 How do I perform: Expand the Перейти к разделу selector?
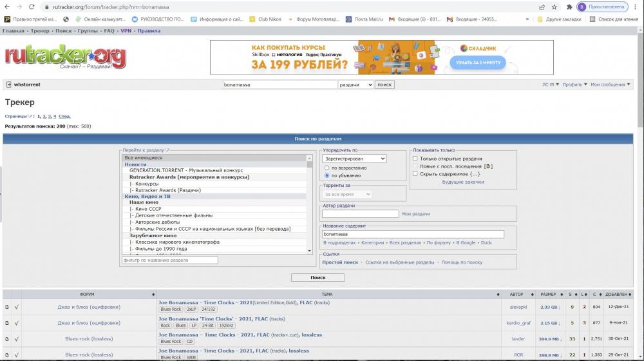[146, 150]
